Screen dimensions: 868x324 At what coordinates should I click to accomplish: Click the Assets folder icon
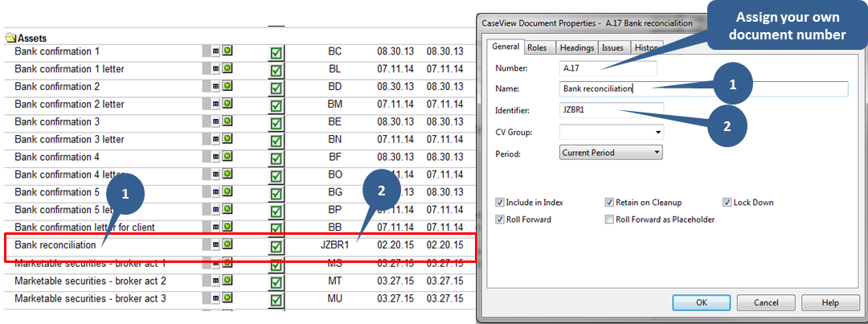(11, 39)
